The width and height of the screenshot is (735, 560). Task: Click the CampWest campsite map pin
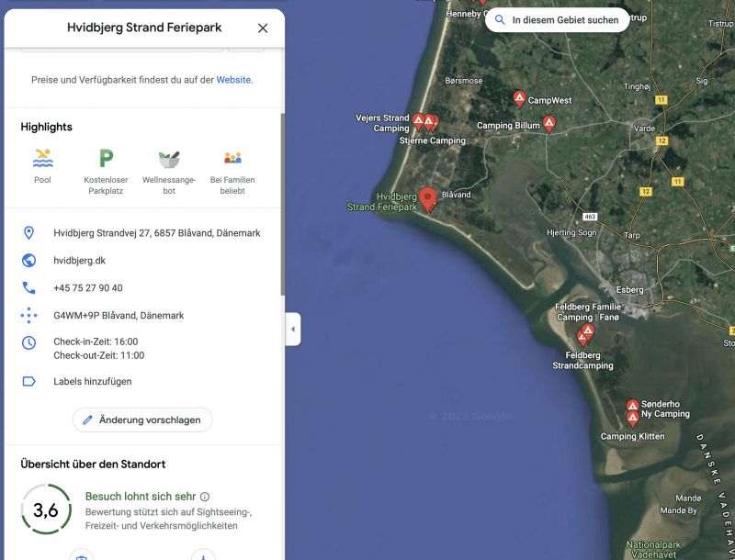click(x=519, y=98)
